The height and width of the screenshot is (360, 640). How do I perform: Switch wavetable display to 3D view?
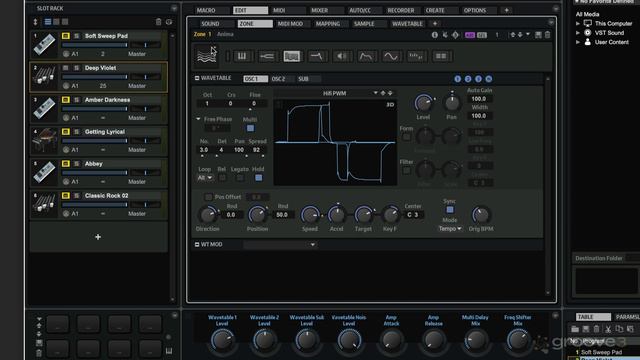pyautogui.click(x=390, y=104)
